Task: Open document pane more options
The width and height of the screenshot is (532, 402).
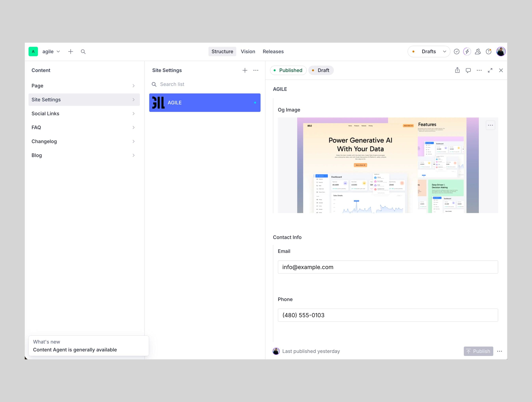Action: [479, 70]
